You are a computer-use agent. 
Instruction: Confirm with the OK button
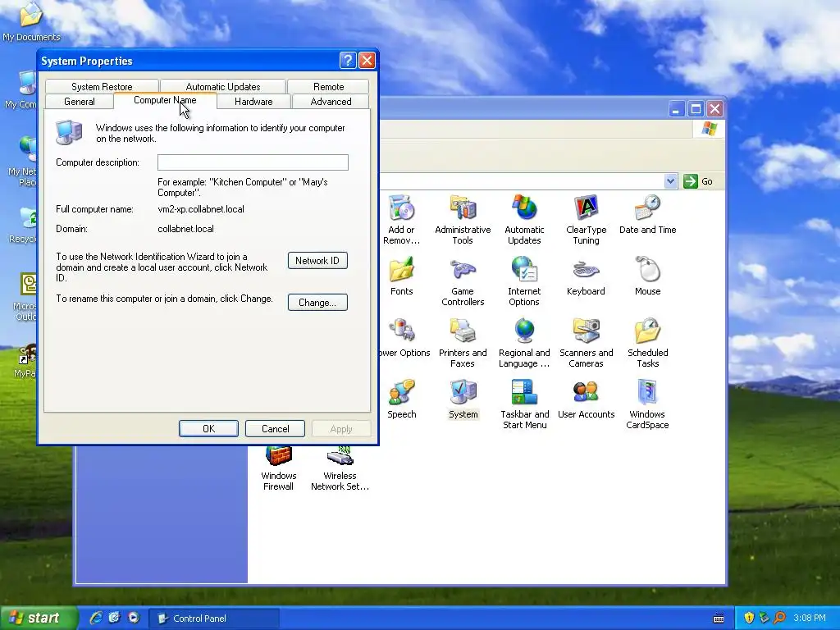pyautogui.click(x=208, y=428)
